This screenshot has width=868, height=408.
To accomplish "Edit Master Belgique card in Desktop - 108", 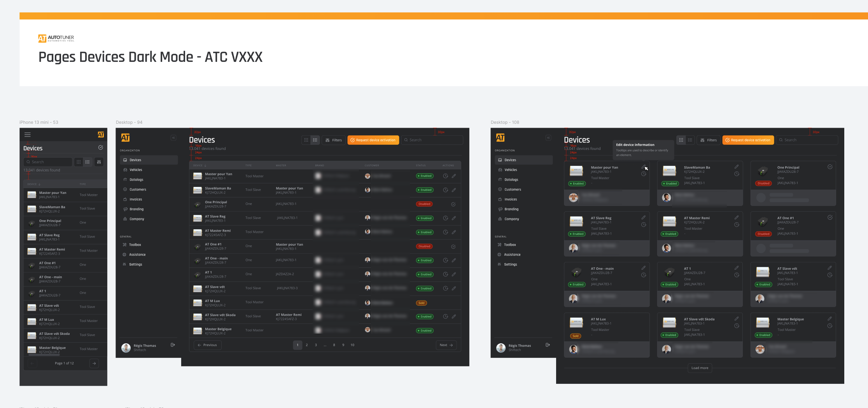I will coord(830,318).
